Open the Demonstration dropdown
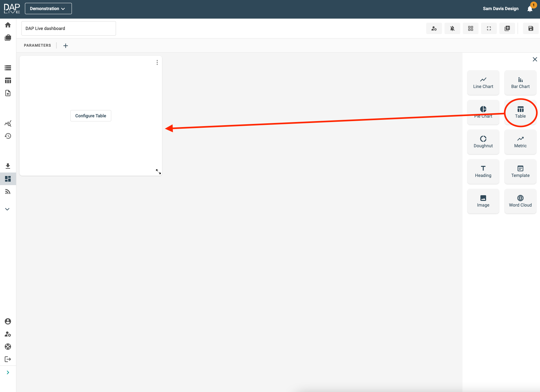 (x=48, y=9)
